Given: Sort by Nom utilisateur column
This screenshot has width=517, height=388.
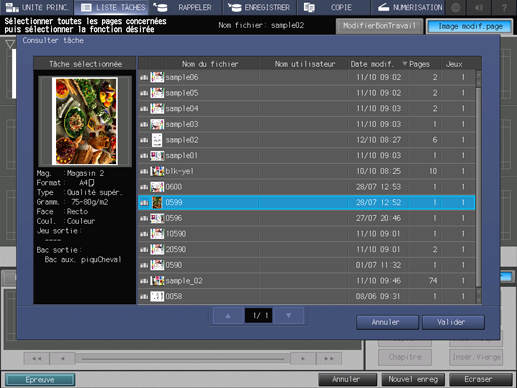Looking at the screenshot, I should click(304, 64).
